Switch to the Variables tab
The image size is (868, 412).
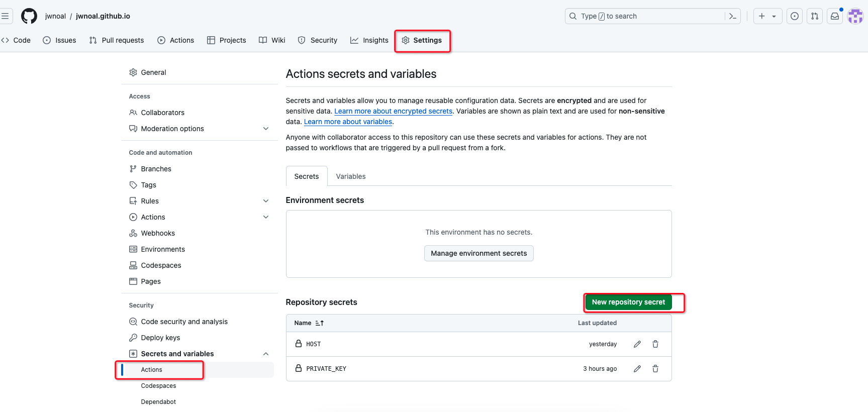[351, 176]
